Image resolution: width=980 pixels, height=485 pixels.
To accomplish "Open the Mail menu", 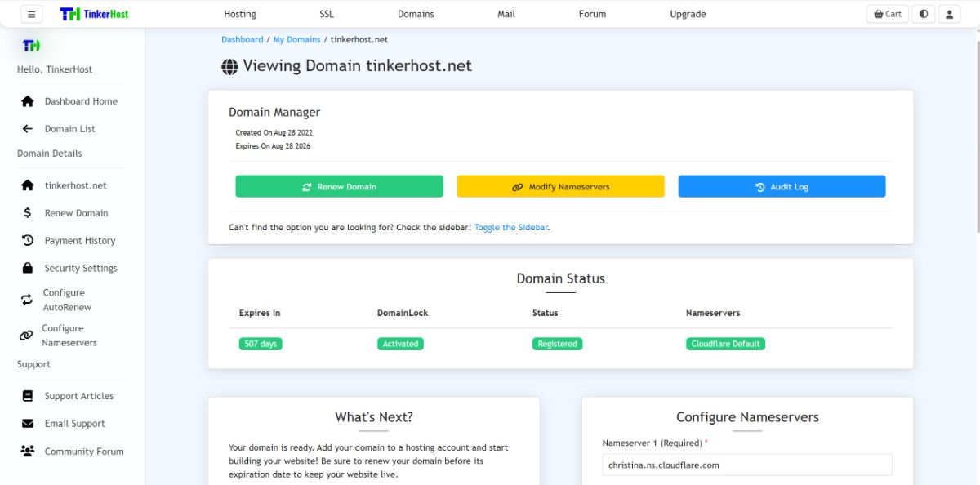I will [x=506, y=14].
